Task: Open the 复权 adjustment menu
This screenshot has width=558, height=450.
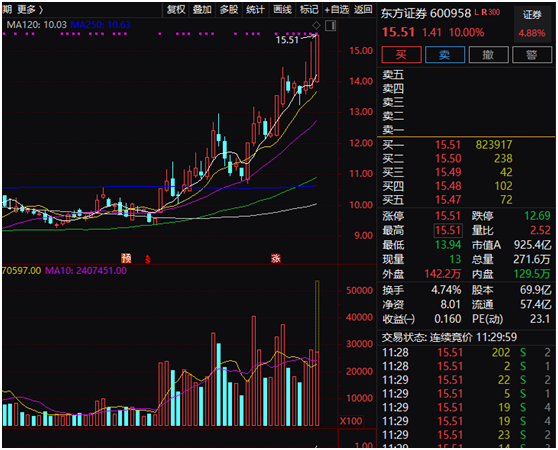Action: click(176, 10)
